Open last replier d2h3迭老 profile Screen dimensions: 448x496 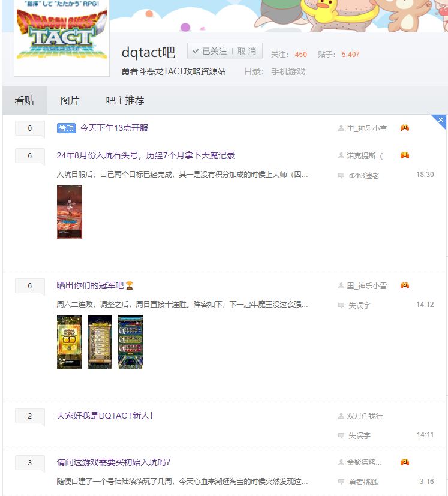coord(364,176)
